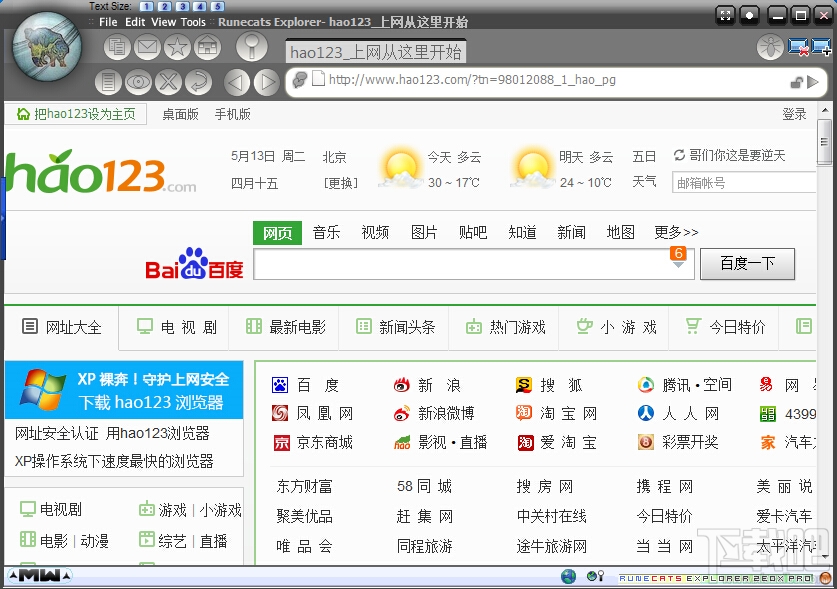Close tab with red X monitor icon
Viewport: 837px width, 589px height.
(799, 47)
